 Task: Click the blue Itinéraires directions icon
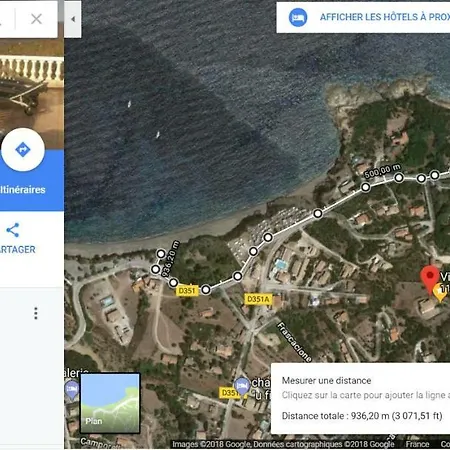click(23, 150)
